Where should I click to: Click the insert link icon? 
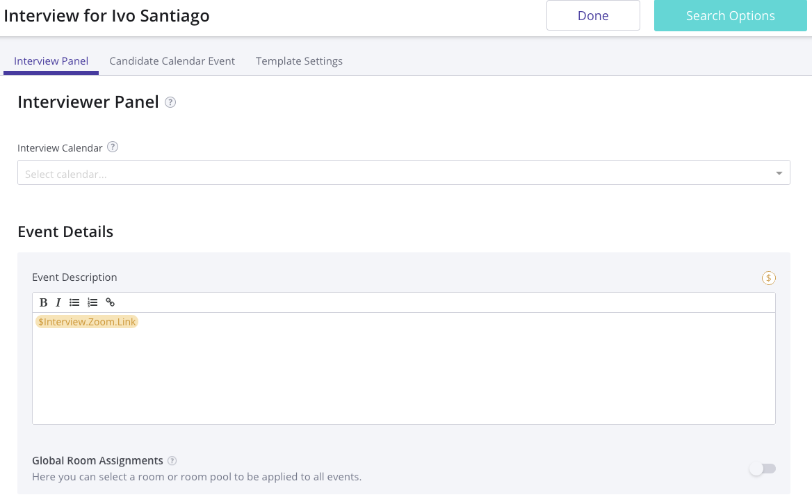[x=110, y=302]
